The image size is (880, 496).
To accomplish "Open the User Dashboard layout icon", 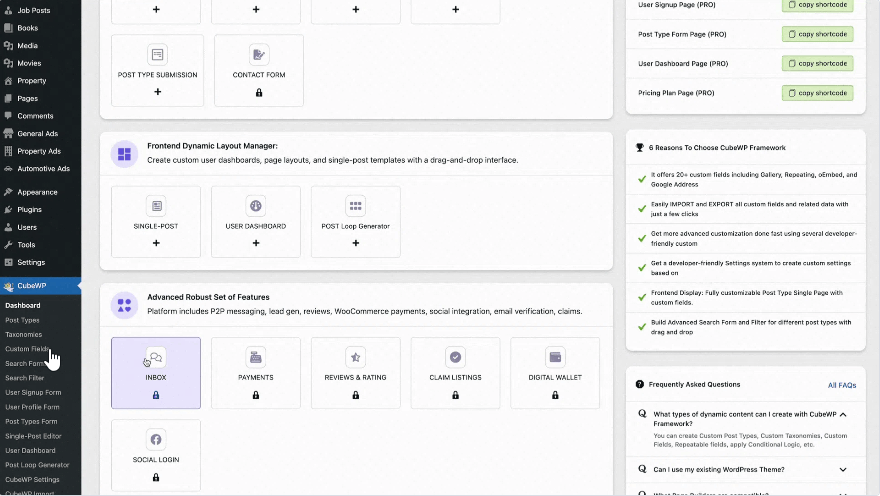I will [256, 206].
